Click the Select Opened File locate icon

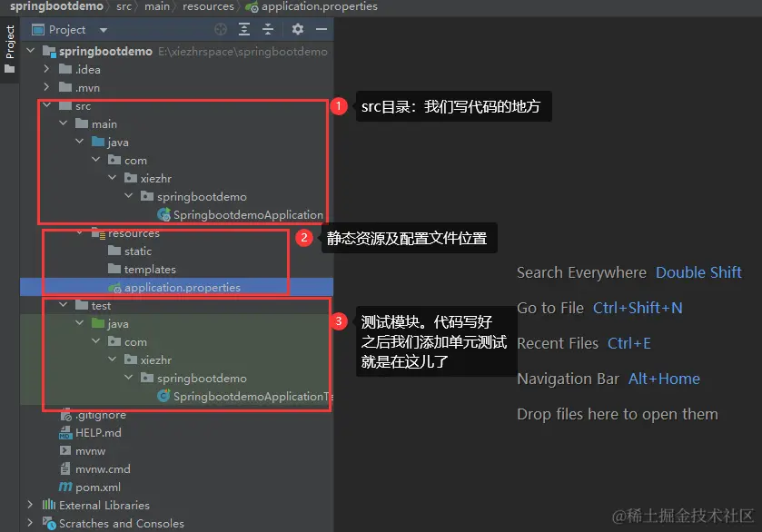(x=221, y=30)
